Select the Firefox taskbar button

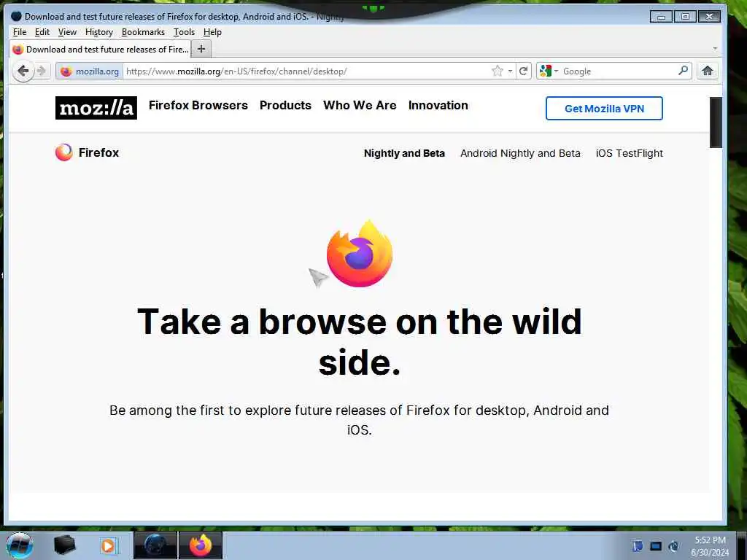(201, 545)
